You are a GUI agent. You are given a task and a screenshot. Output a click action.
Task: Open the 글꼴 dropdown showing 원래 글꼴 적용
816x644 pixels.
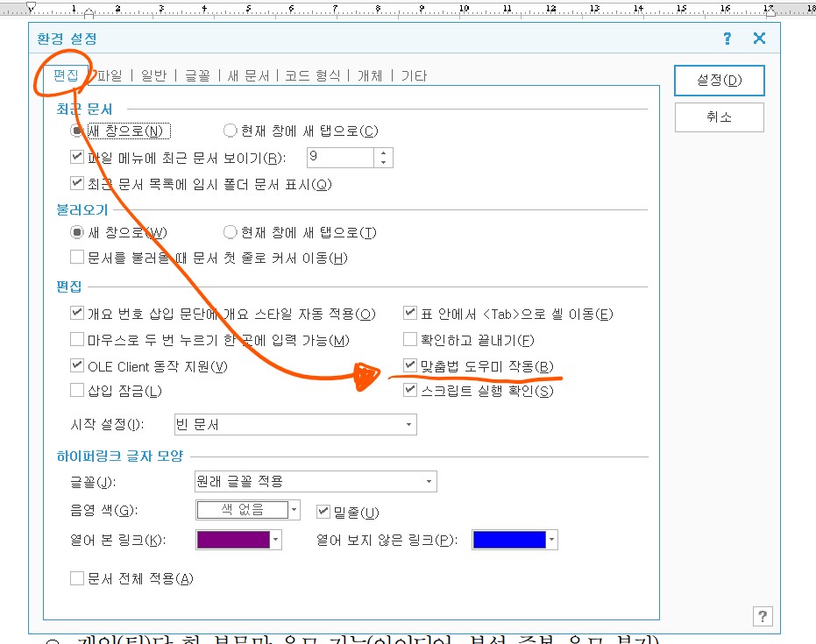[x=427, y=481]
